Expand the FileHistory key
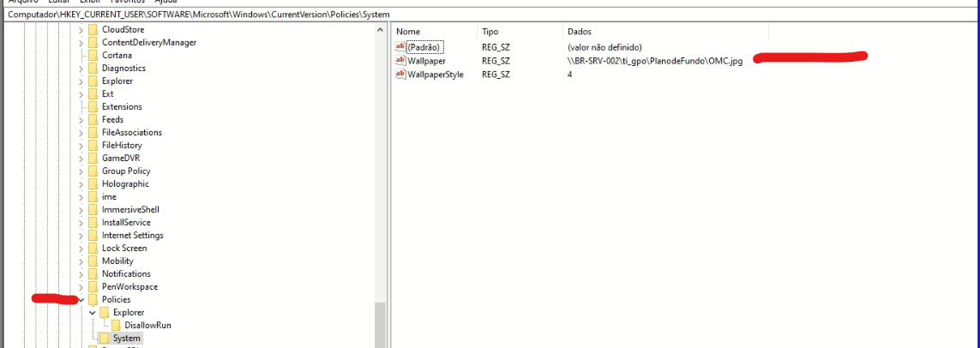 81,145
